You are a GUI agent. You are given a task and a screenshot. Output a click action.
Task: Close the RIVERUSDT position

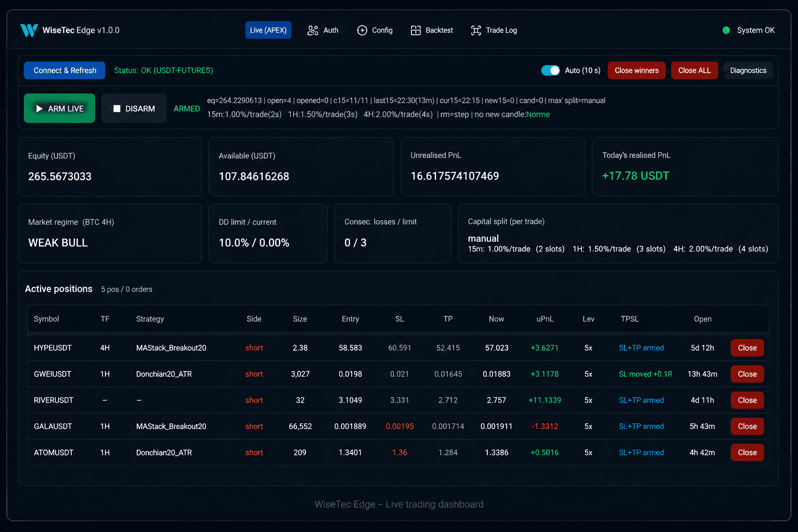pyautogui.click(x=747, y=400)
